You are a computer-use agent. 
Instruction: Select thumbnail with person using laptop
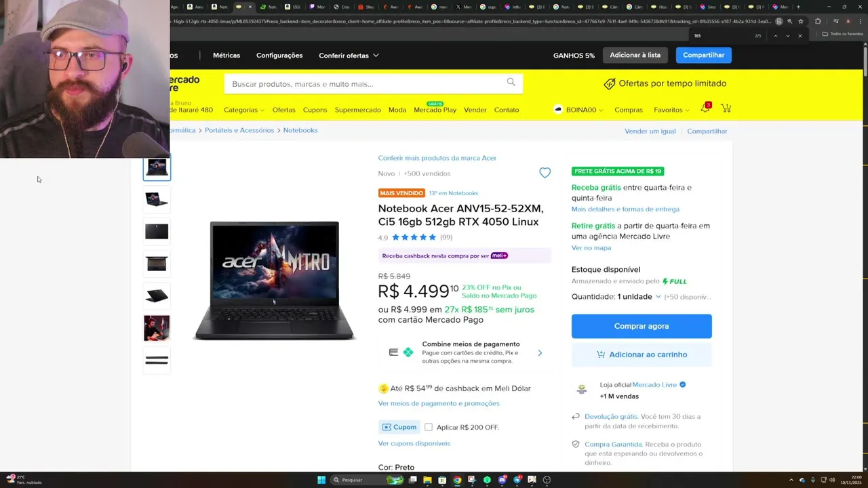point(157,328)
